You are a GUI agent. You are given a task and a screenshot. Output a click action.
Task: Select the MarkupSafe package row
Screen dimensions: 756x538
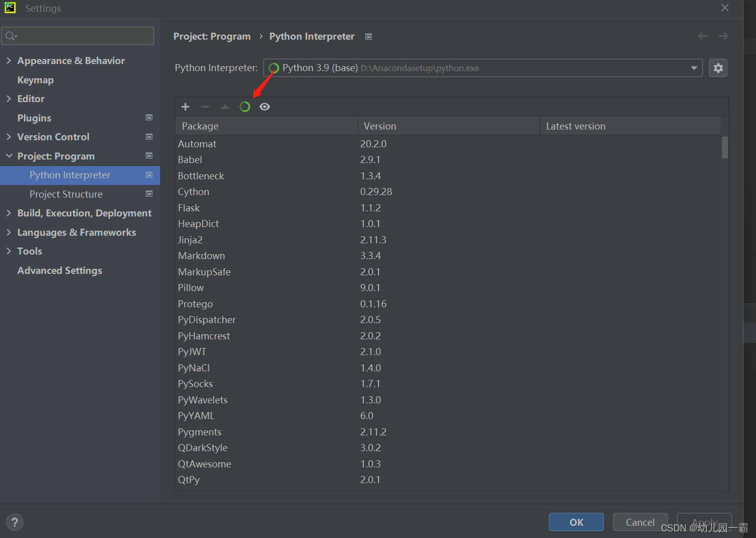tap(448, 272)
